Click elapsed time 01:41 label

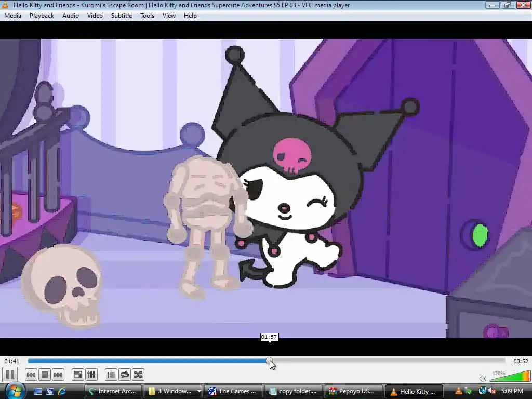click(12, 361)
